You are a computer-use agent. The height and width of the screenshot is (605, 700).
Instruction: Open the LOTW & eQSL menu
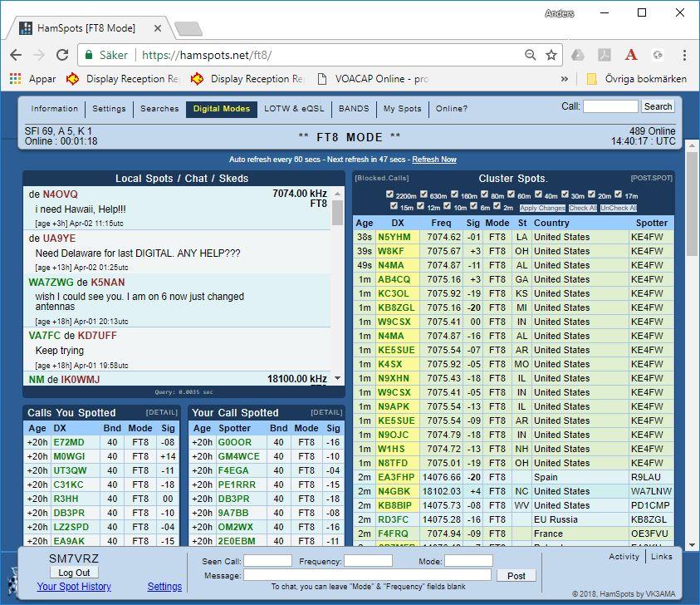coord(294,109)
